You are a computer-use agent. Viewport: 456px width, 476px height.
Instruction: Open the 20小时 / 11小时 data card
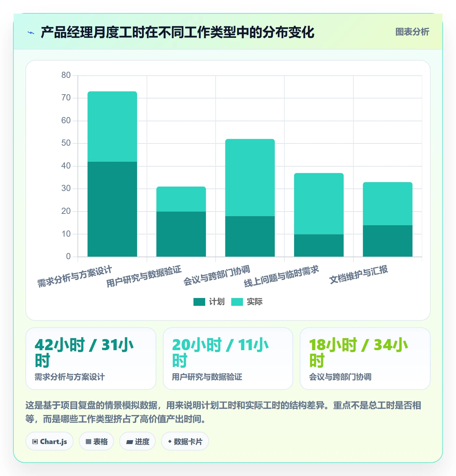(228, 359)
